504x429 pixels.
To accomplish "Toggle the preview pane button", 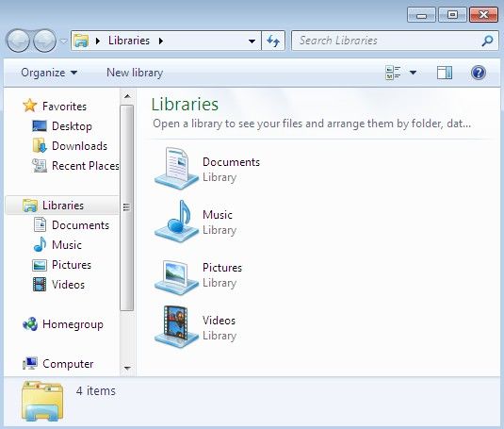I will pos(445,73).
